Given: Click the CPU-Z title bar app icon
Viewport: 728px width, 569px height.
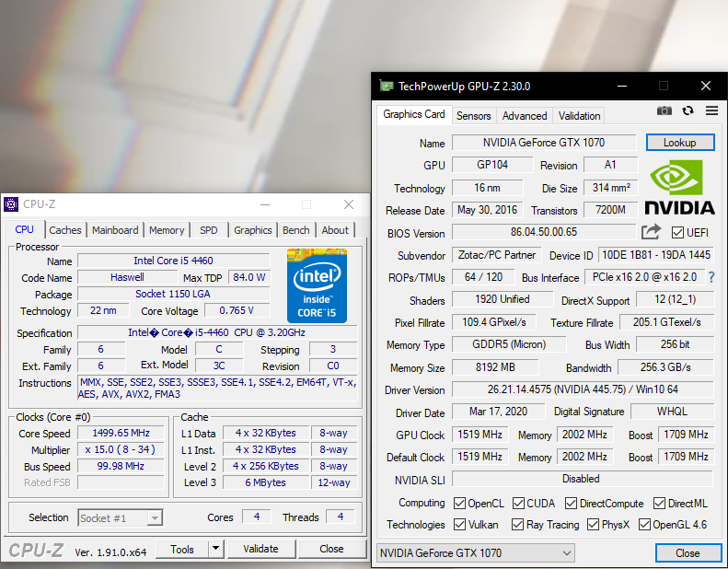Looking at the screenshot, I should [11, 203].
